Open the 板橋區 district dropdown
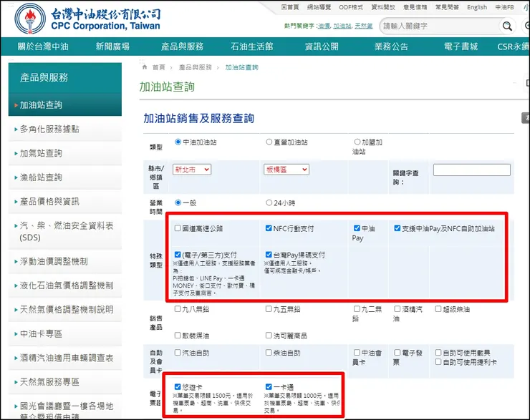 pos(286,170)
